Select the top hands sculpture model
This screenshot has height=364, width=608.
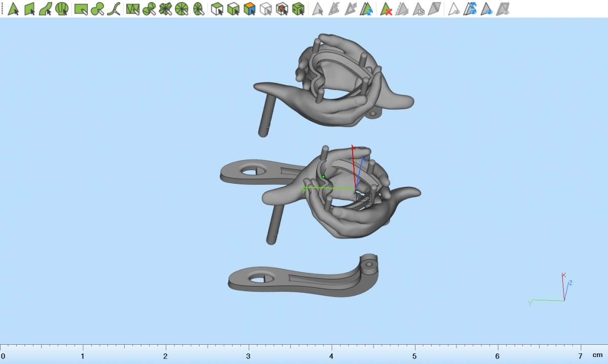(x=334, y=81)
